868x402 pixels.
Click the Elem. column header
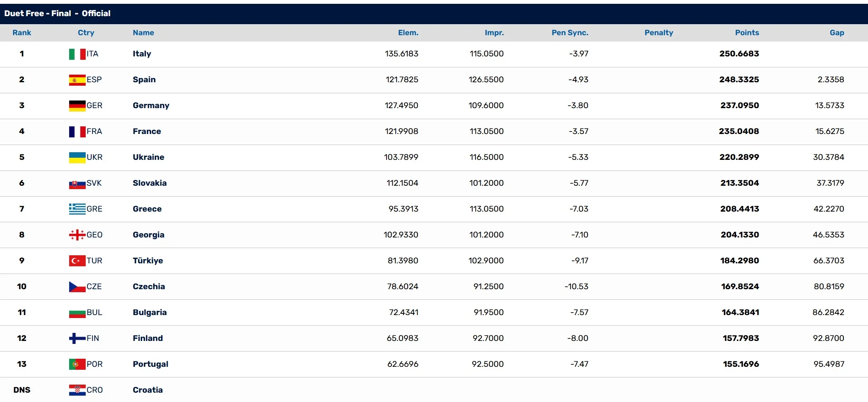point(408,33)
